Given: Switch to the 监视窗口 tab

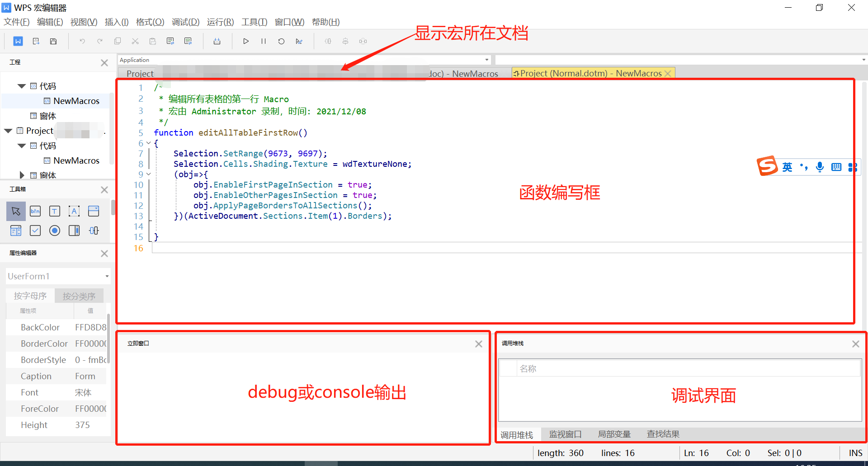Looking at the screenshot, I should tap(565, 434).
